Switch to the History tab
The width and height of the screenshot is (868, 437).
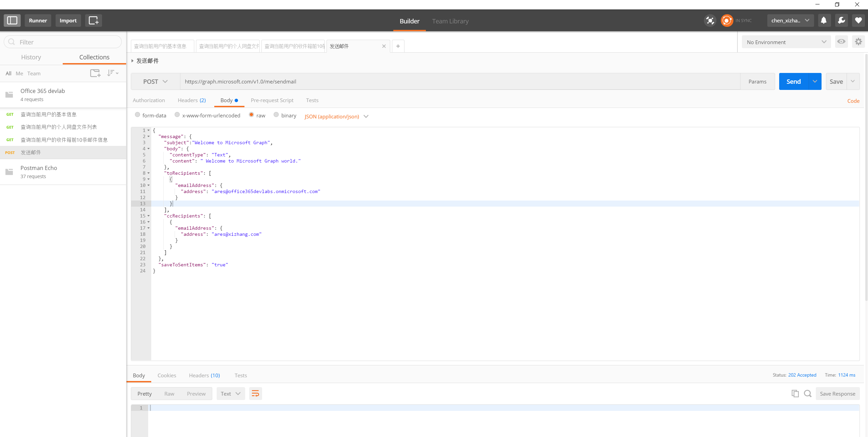pos(31,57)
